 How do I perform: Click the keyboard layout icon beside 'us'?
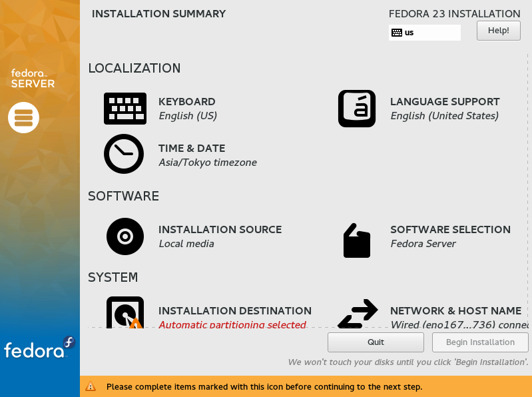[397, 33]
